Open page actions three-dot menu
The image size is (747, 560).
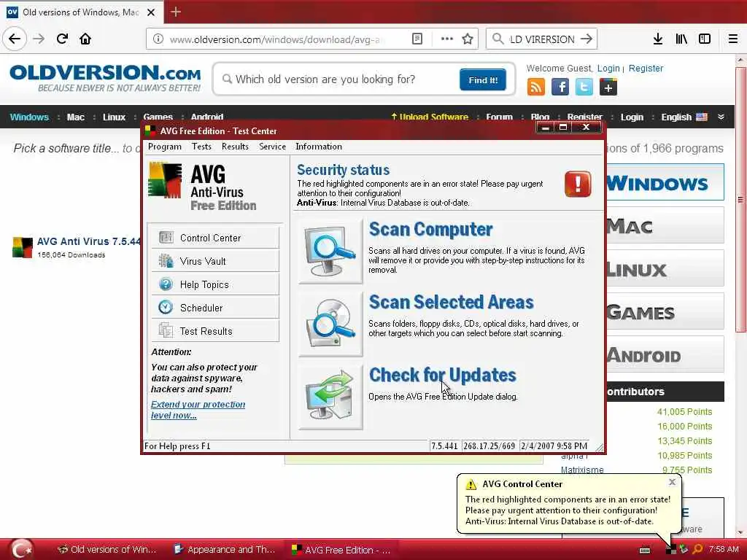(x=447, y=39)
